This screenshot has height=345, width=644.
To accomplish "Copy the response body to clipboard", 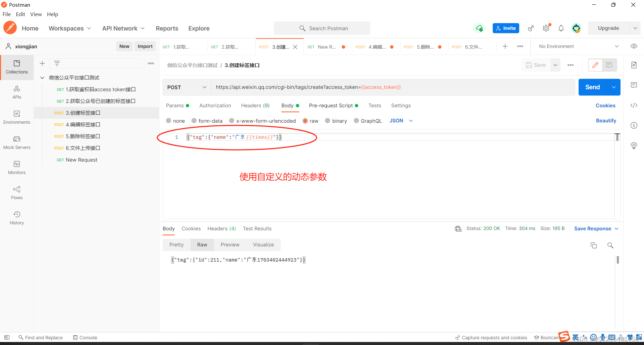I will [594, 245].
